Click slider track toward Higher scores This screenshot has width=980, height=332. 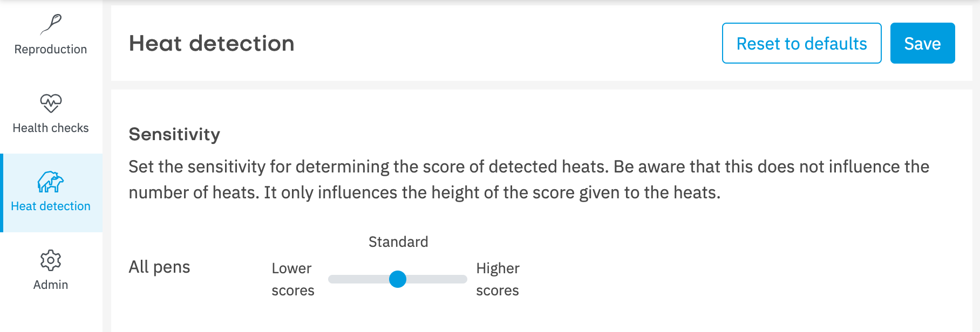[437, 279]
